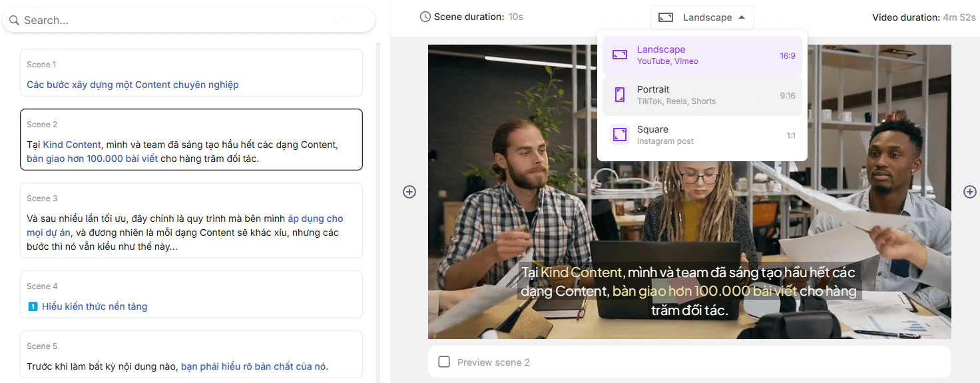
Task: Enable the Preview scene 2 checkbox
Action: [444, 362]
